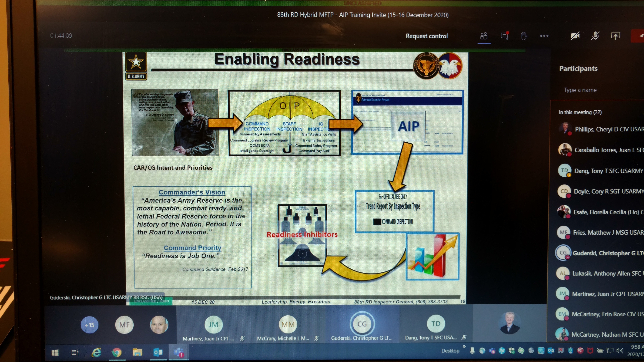Image resolution: width=644 pixels, height=362 pixels.
Task: Launch Chrome from the taskbar
Action: coord(117,352)
